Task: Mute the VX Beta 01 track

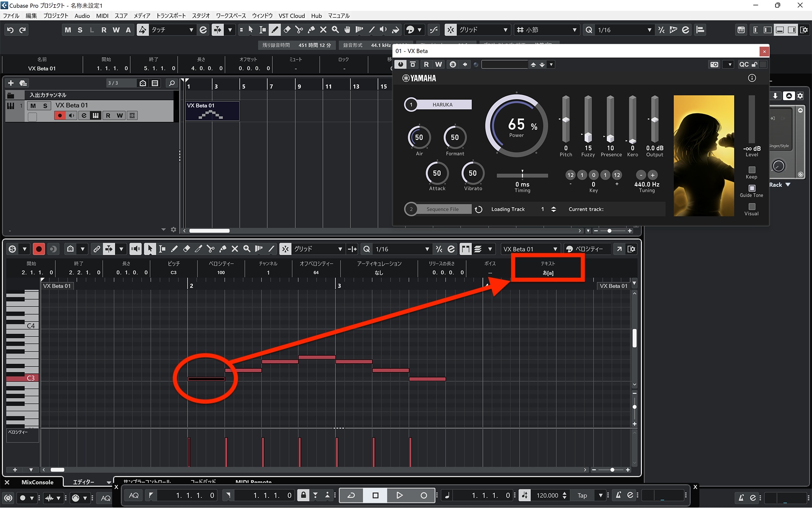Action: [33, 106]
